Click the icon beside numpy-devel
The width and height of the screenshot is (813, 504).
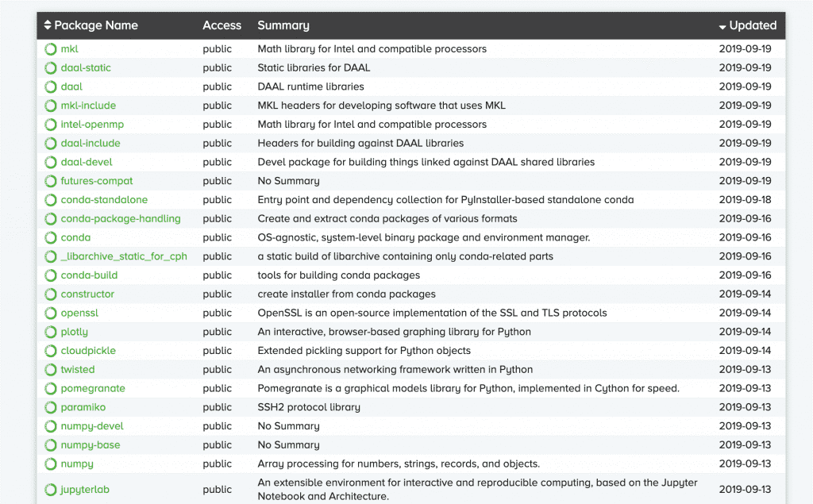click(x=50, y=426)
